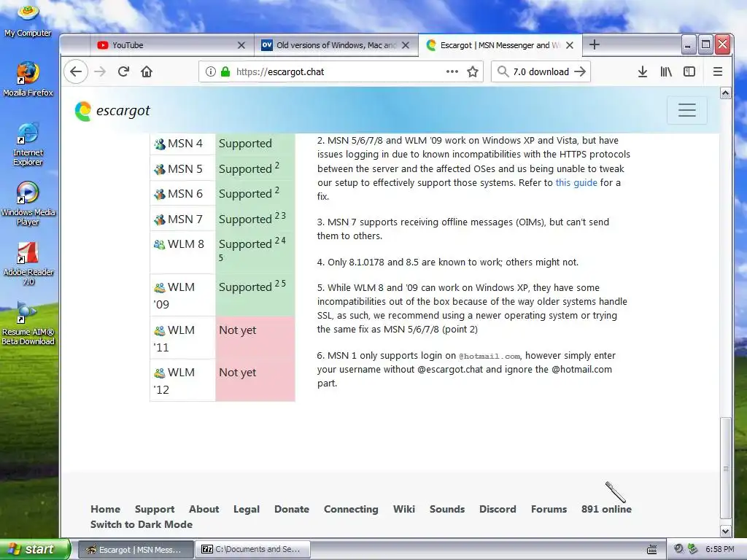
Task: Open the page actions three-dot menu
Action: coord(452,72)
